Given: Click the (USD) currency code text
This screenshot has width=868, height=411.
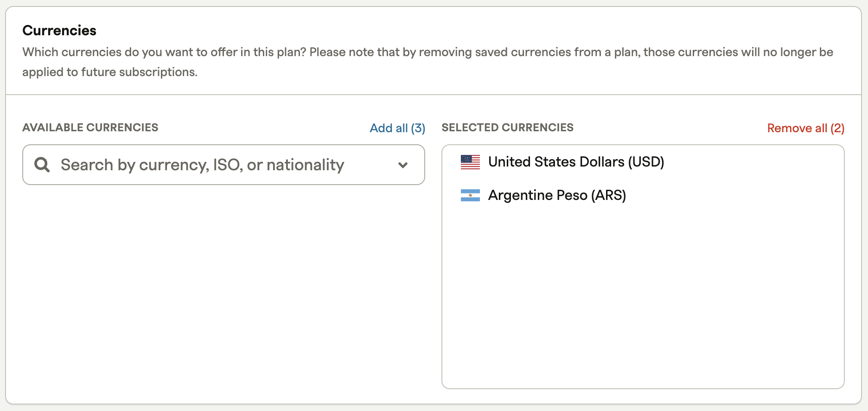Looking at the screenshot, I should pyautogui.click(x=646, y=162).
